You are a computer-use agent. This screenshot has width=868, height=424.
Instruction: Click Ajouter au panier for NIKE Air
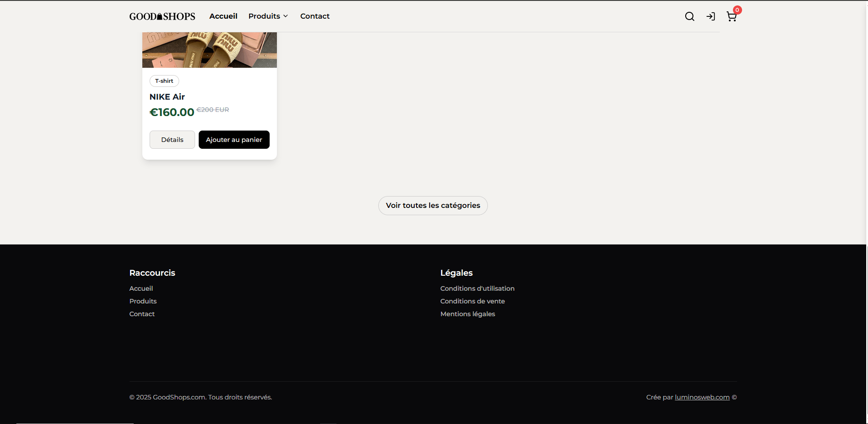click(x=234, y=139)
